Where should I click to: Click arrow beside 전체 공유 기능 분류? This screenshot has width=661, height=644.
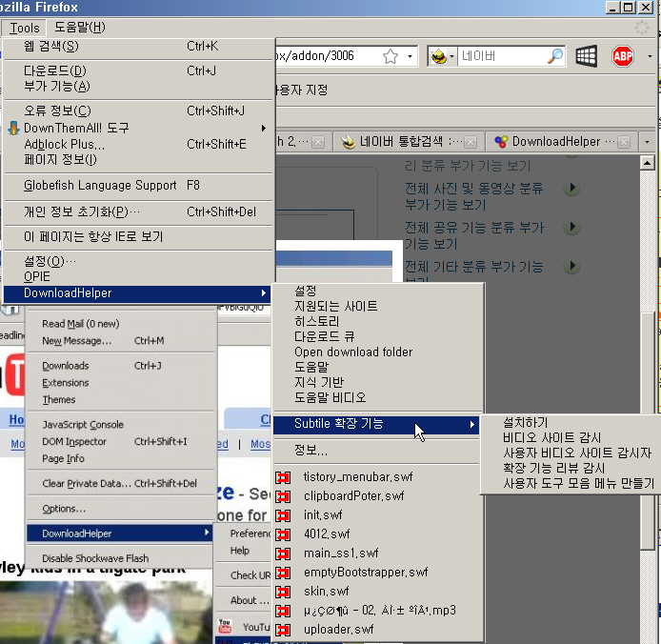click(572, 227)
